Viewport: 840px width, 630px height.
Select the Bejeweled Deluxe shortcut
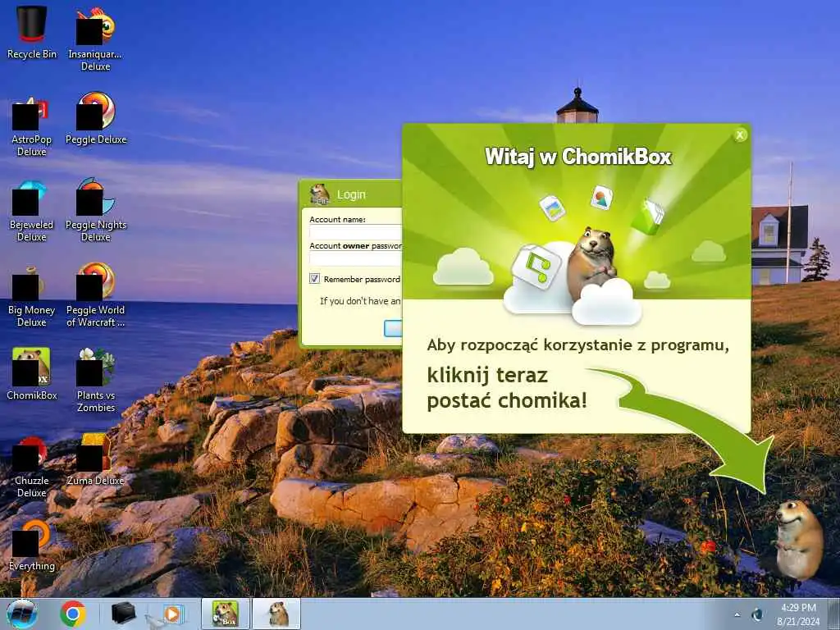[x=32, y=211]
